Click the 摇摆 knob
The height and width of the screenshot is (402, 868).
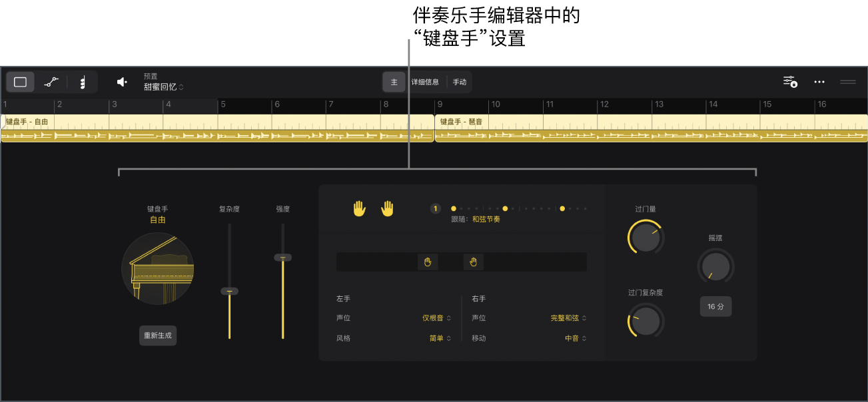tap(715, 267)
